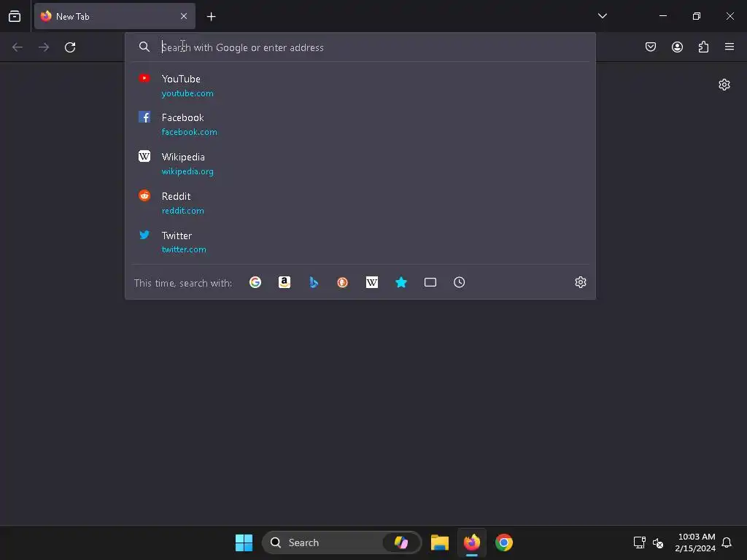Click the network status tray icon
Image resolution: width=747 pixels, height=560 pixels.
click(639, 542)
